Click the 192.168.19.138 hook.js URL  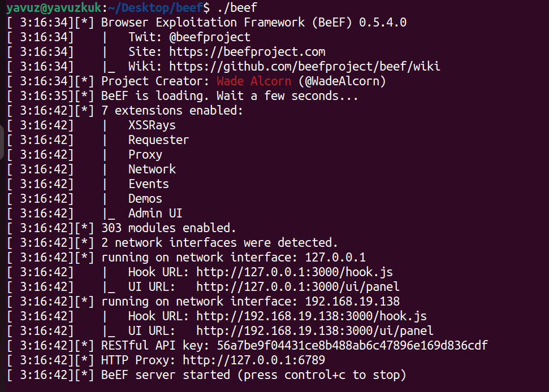coord(312,316)
